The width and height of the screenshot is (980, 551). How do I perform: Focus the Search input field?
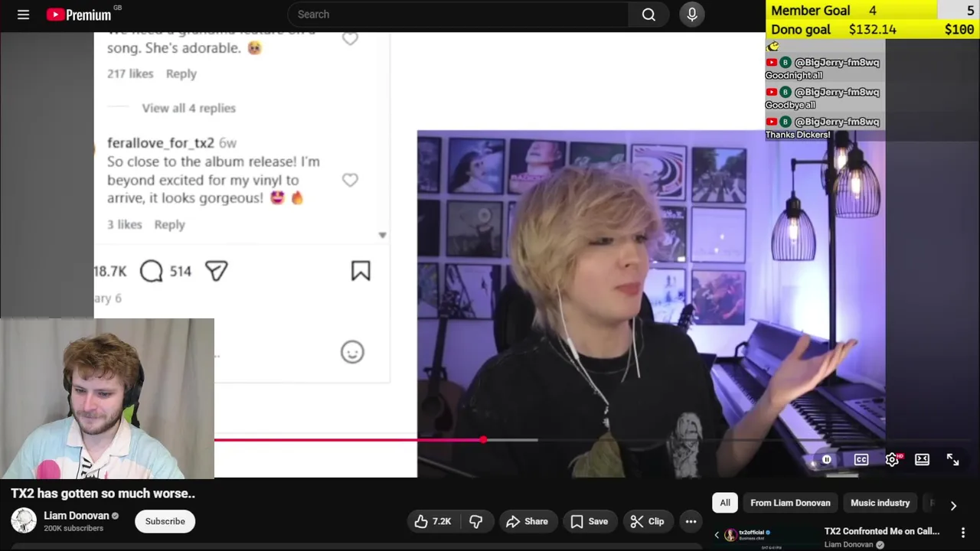(x=458, y=15)
